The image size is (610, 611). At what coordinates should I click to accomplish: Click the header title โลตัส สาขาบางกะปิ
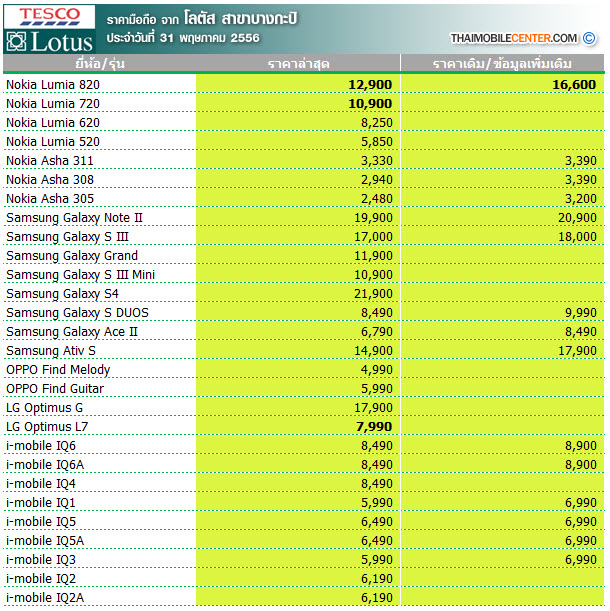(x=240, y=19)
